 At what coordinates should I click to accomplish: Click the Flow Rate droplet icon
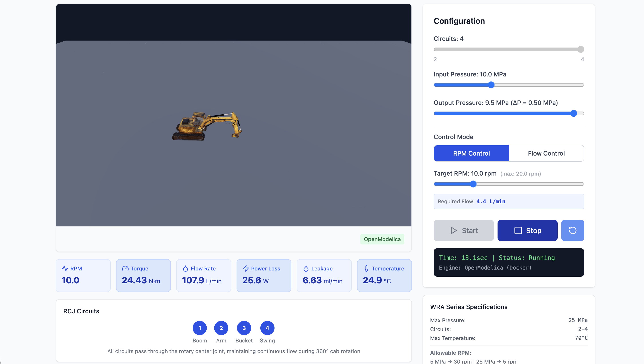coord(186,268)
